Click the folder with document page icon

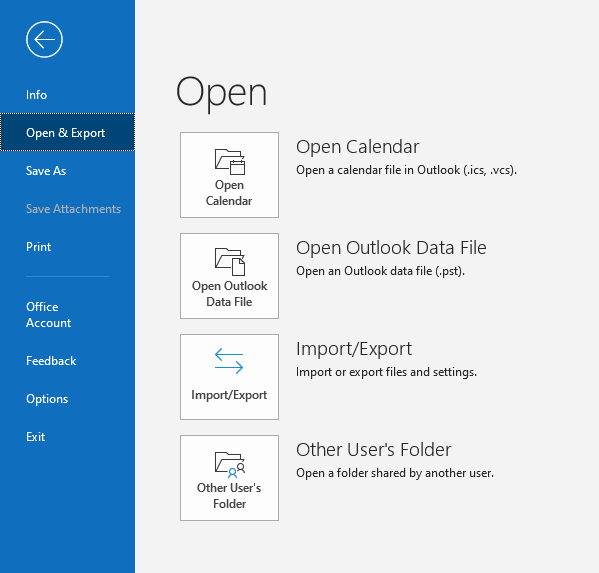[230, 262]
